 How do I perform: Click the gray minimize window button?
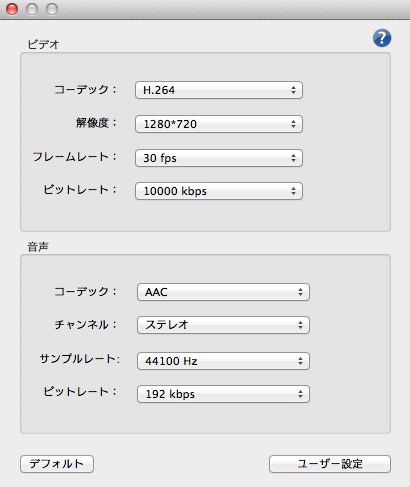[32, 9]
